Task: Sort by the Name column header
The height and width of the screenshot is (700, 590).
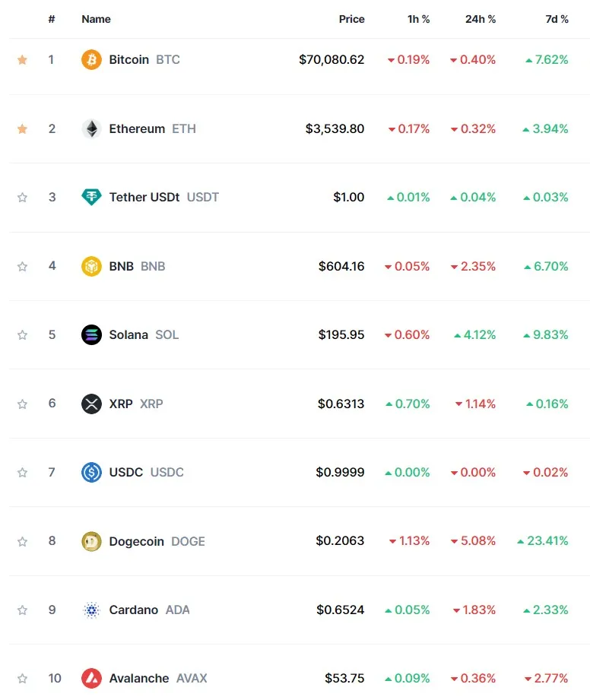Action: point(96,19)
